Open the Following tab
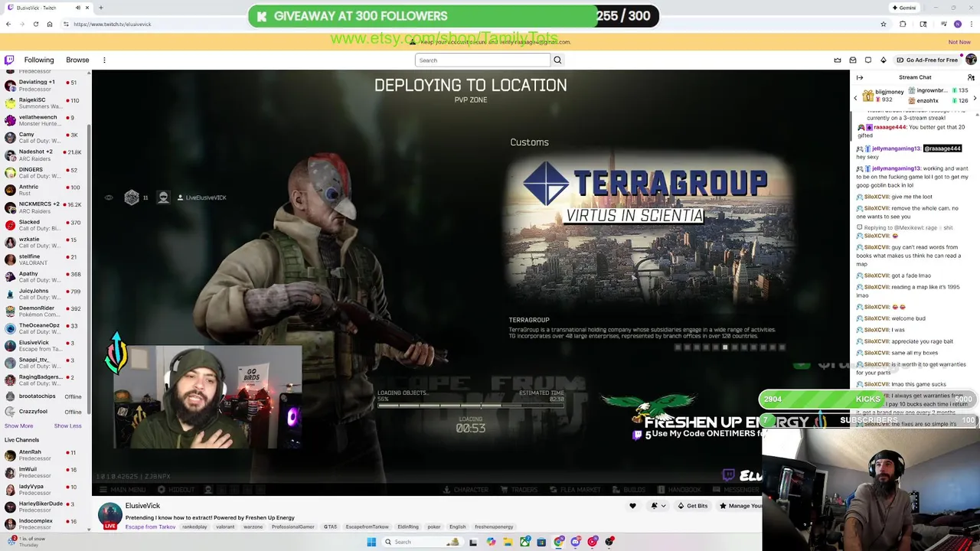The width and height of the screenshot is (980, 551). (39, 60)
